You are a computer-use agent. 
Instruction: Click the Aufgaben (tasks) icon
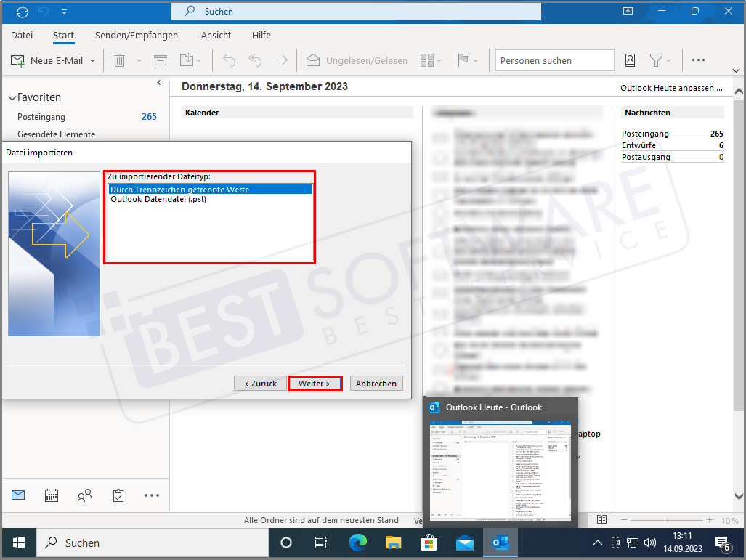118,495
